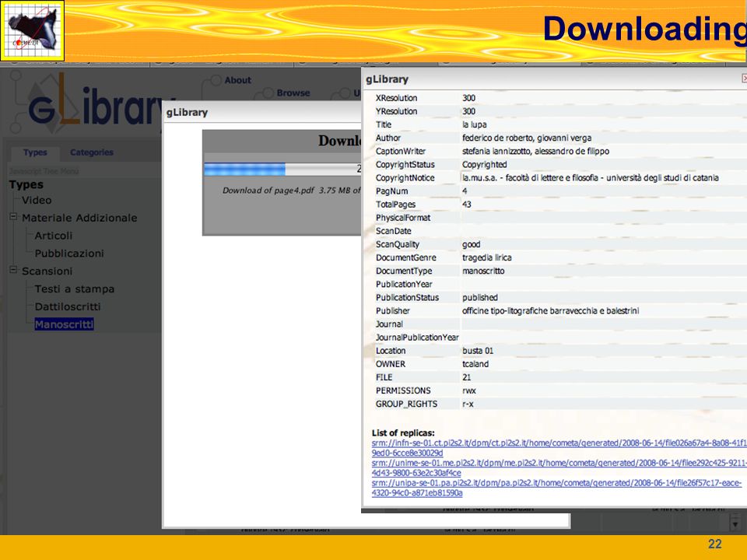Open the About menu item
747x560 pixels.
238,80
